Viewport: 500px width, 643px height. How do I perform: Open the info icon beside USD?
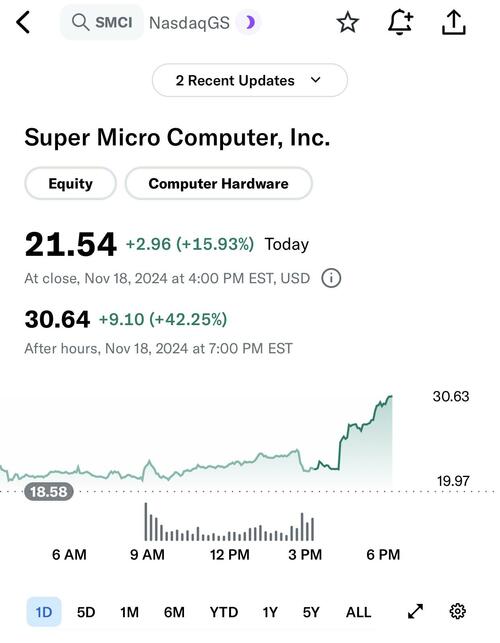pyautogui.click(x=331, y=278)
